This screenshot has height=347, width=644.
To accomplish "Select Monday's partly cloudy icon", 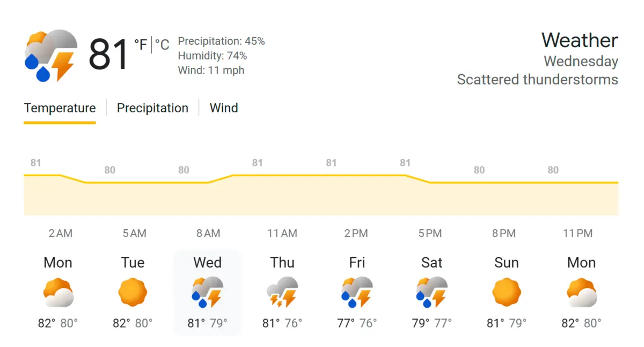I will pos(58,291).
